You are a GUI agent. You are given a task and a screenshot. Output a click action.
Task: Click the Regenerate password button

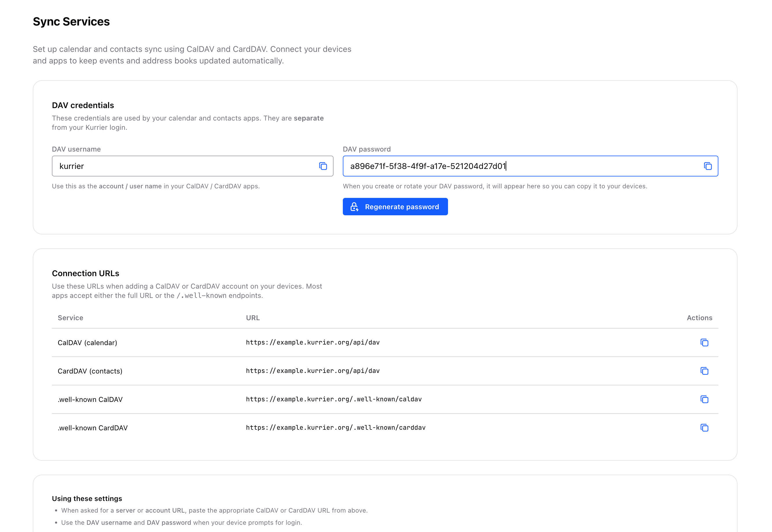tap(395, 207)
